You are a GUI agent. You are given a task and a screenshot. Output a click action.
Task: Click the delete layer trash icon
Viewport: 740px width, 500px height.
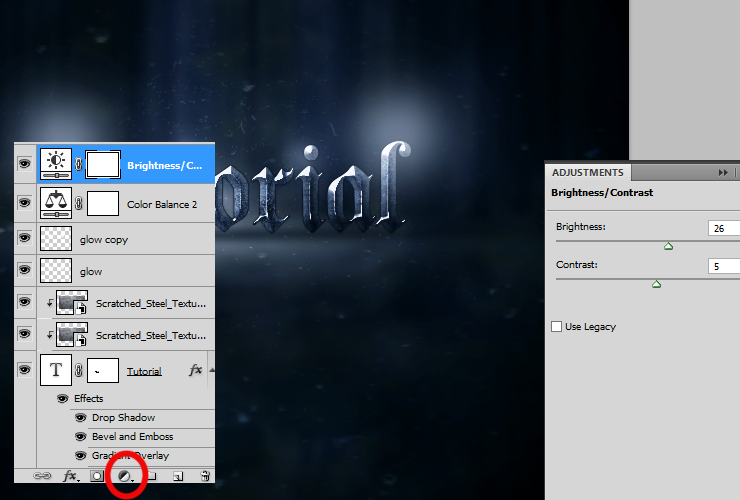205,476
